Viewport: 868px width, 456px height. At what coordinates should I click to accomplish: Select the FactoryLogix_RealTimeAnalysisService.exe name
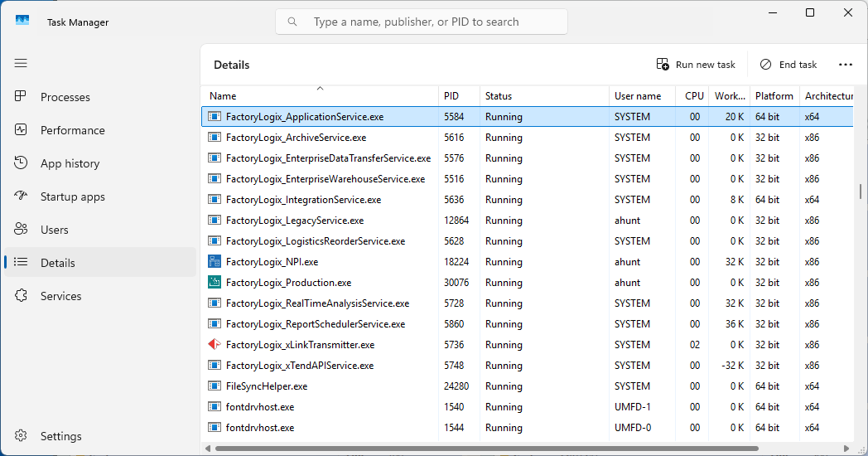pos(318,303)
